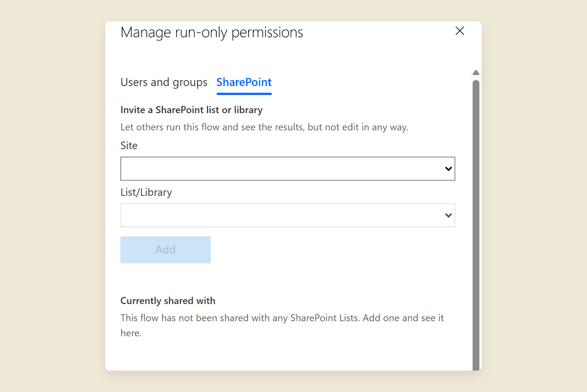This screenshot has height=392, width=587.
Task: Switch to the Users and groups tab
Action: click(164, 82)
